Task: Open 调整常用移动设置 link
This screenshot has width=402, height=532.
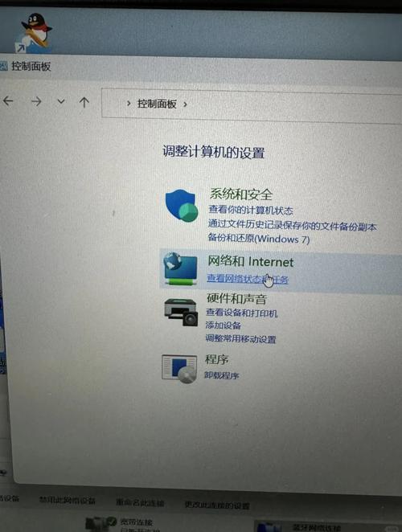Action: pos(240,338)
